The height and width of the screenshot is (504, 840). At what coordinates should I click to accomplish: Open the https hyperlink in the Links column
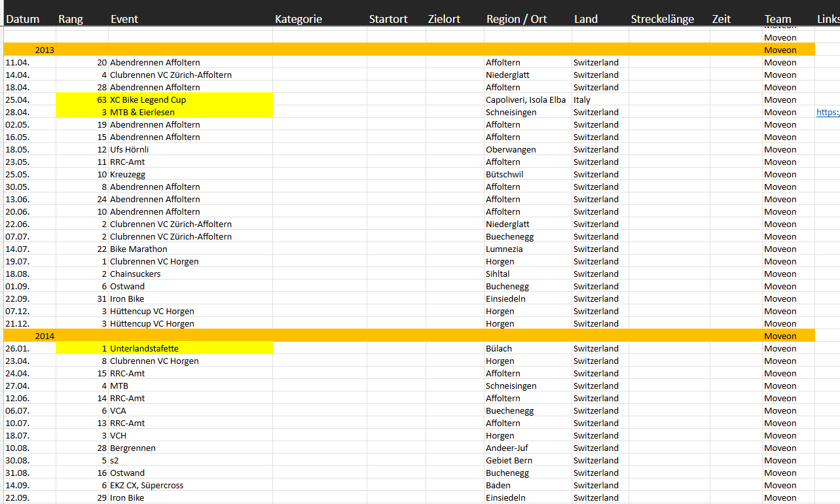tap(827, 113)
